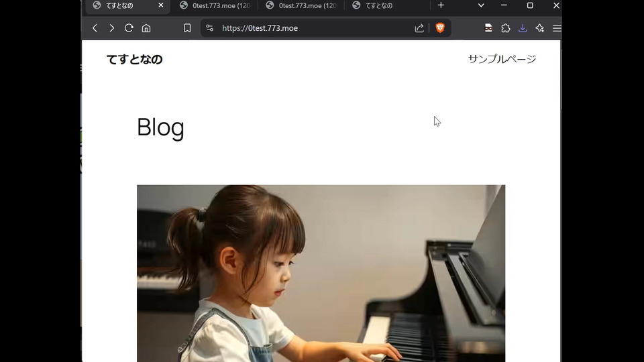Click the share page icon
Image resolution: width=644 pixels, height=362 pixels.
point(419,28)
